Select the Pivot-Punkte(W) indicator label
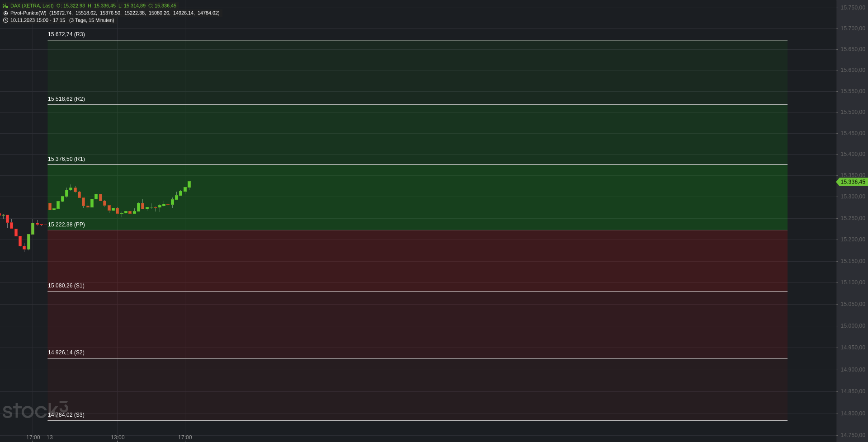The width and height of the screenshot is (868, 442). coord(28,13)
